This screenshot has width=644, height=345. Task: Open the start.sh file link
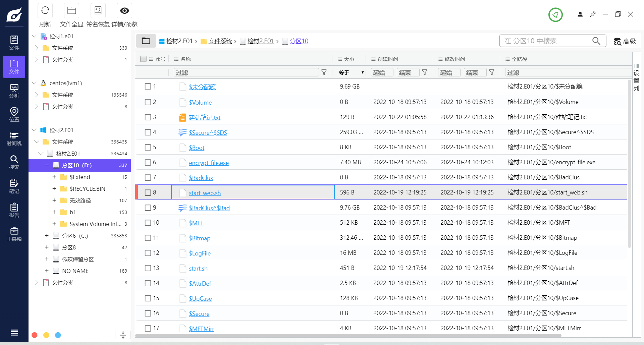click(x=198, y=268)
